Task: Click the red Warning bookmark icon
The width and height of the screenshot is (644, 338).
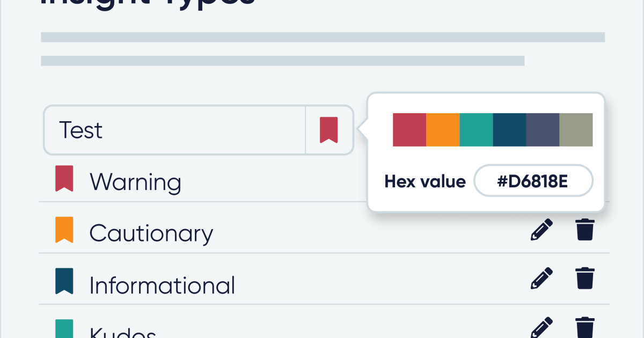Action: (x=64, y=179)
